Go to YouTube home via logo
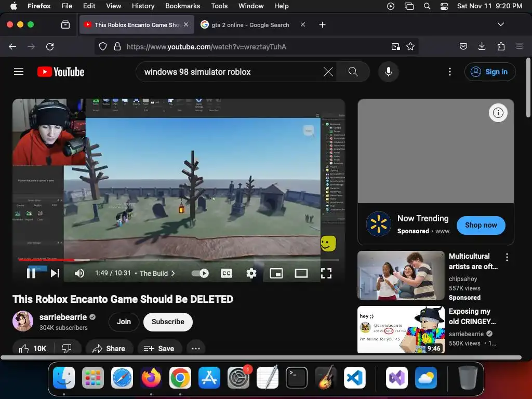Screen dimensions: 532x399 pyautogui.click(x=61, y=72)
